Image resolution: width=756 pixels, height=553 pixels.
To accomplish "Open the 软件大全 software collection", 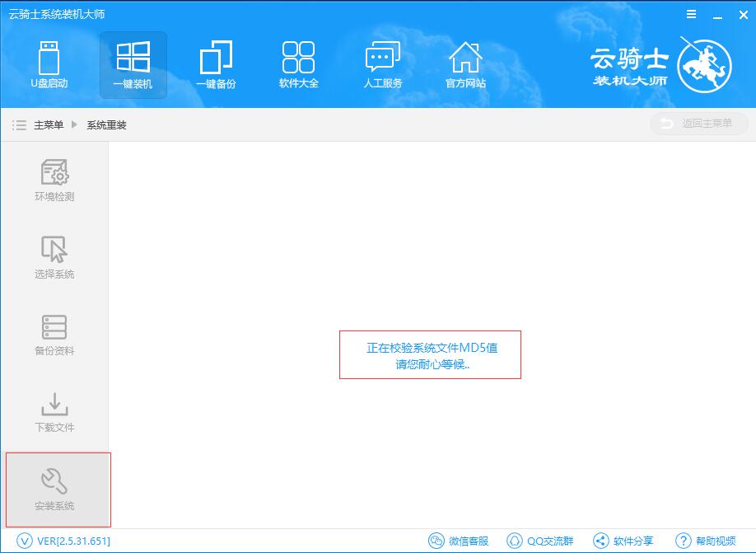I will click(x=298, y=65).
